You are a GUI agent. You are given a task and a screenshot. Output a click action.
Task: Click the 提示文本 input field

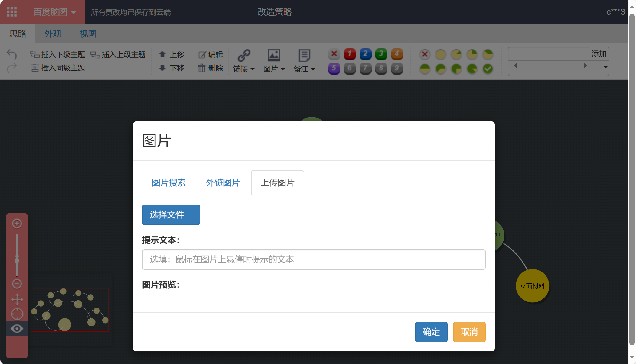(x=314, y=259)
